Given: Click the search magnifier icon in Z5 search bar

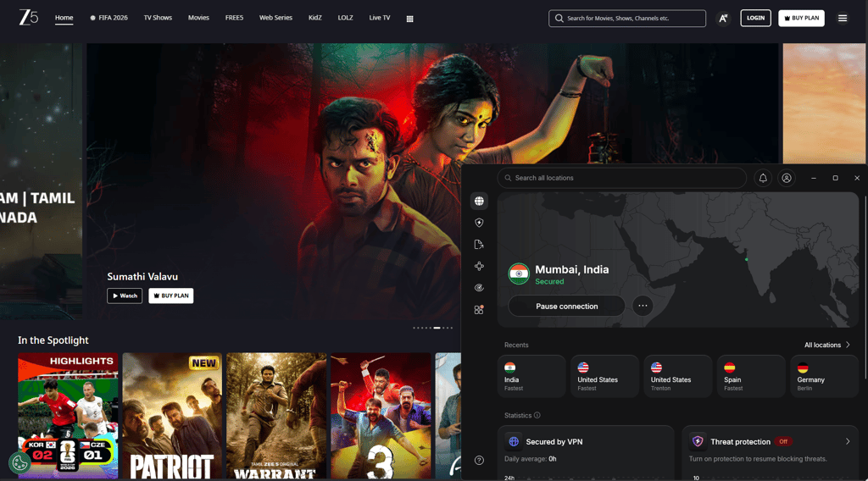Looking at the screenshot, I should pyautogui.click(x=559, y=19).
